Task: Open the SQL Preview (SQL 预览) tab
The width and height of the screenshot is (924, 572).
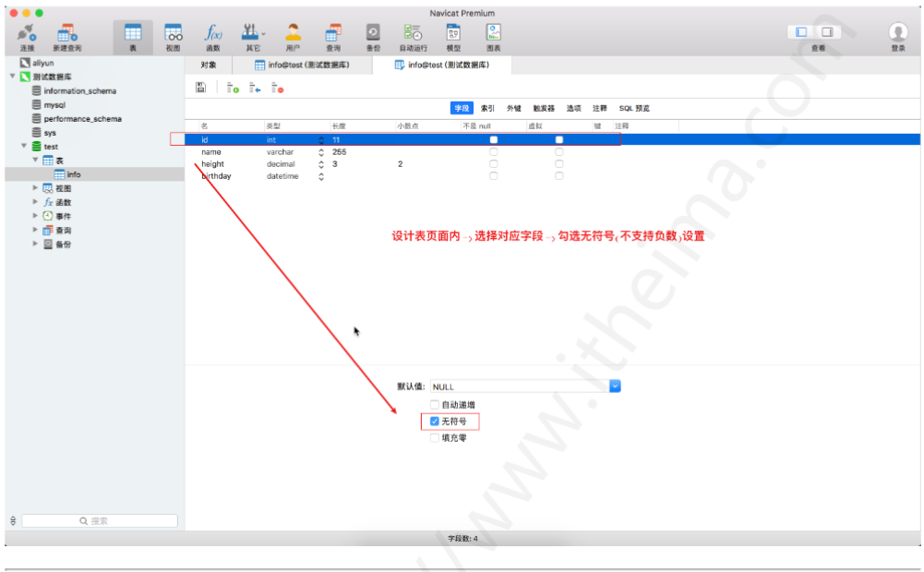Action: coord(634,108)
